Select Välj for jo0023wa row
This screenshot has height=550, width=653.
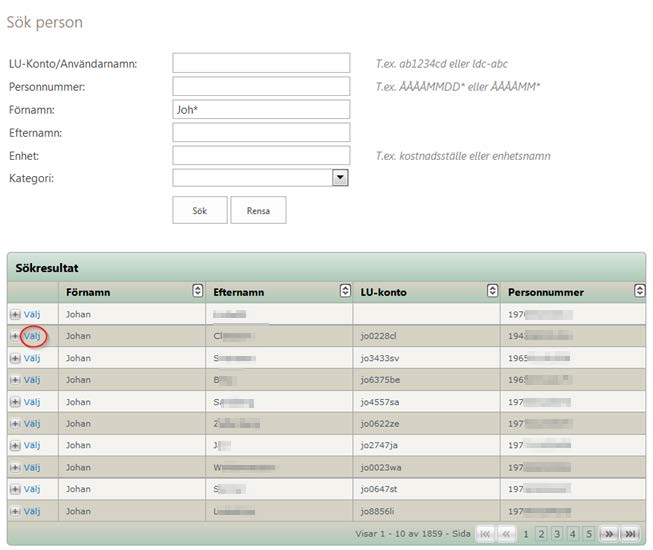click(32, 468)
